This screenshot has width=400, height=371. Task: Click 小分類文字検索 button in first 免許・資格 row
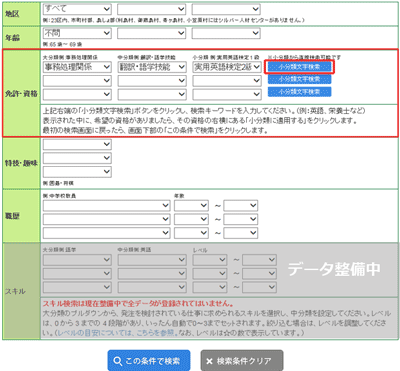[299, 67]
